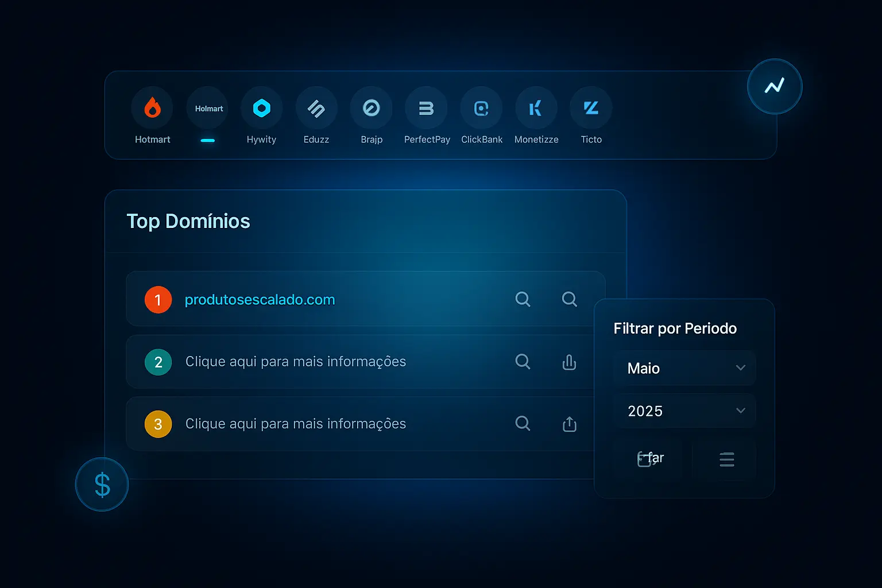Click the filter button in period panel
Viewport: 882px width, 588px height.
(651, 459)
